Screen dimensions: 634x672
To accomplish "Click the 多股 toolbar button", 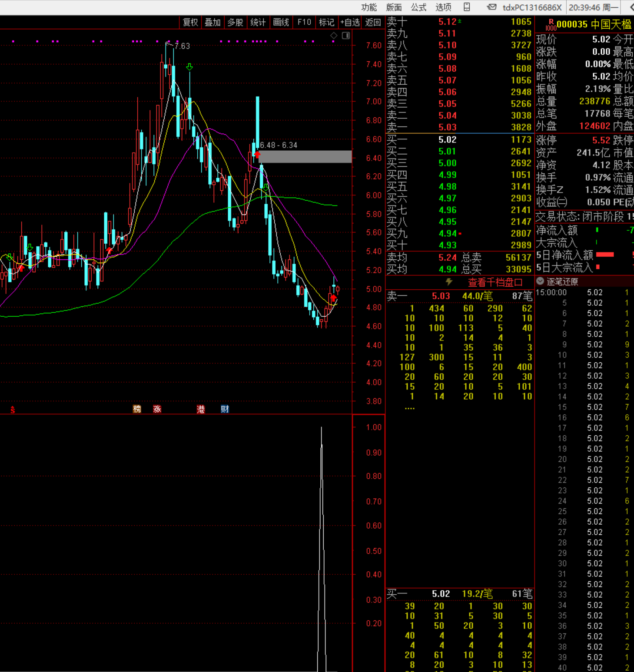I will (236, 22).
